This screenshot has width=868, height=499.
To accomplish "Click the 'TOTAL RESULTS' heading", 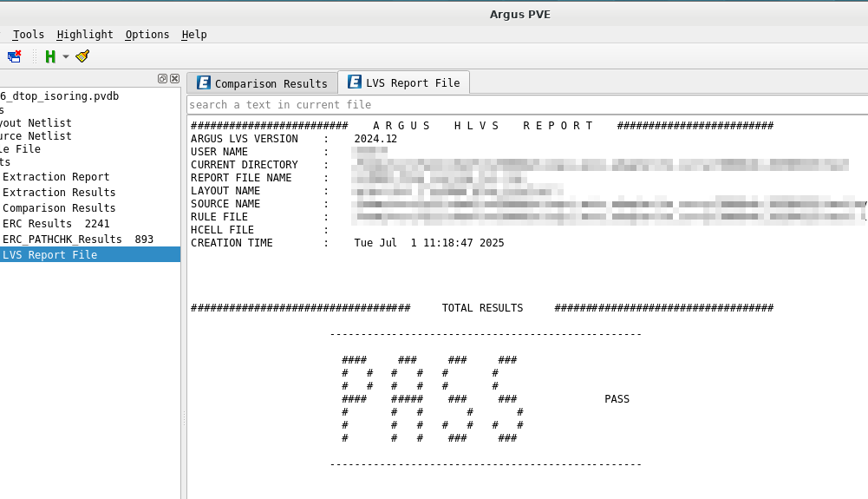I will pos(482,308).
